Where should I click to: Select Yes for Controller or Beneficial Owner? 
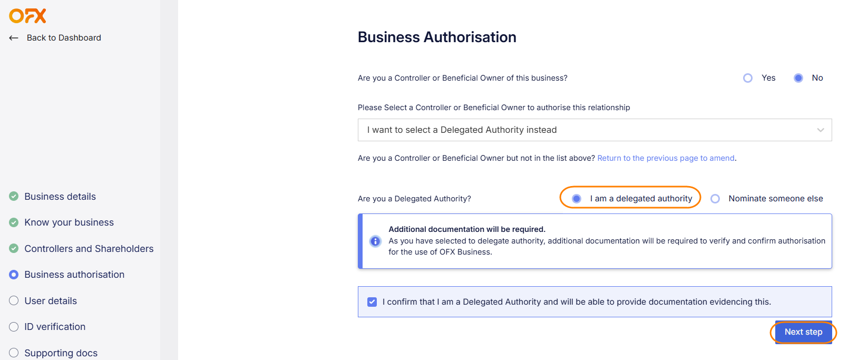[x=748, y=78]
